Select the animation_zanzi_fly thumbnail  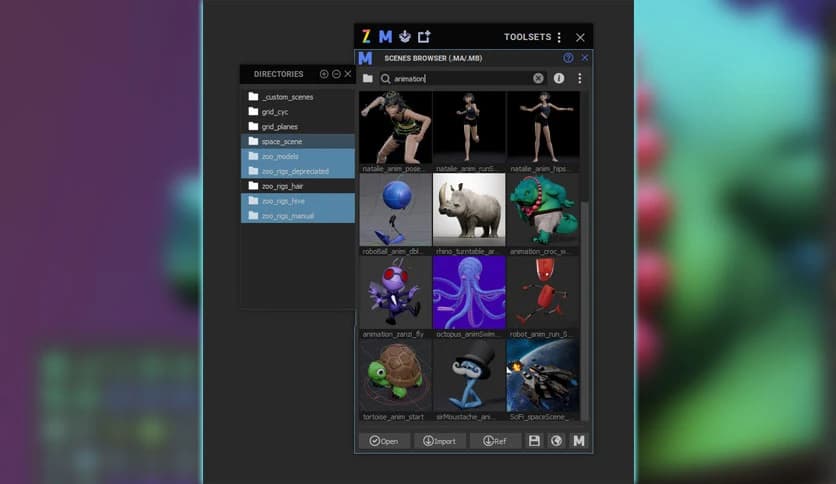click(396, 293)
